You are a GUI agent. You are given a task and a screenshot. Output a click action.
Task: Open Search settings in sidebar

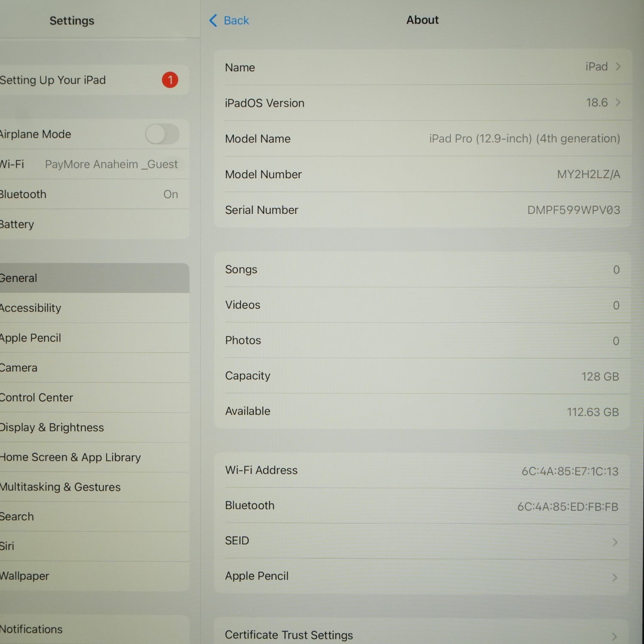point(94,517)
